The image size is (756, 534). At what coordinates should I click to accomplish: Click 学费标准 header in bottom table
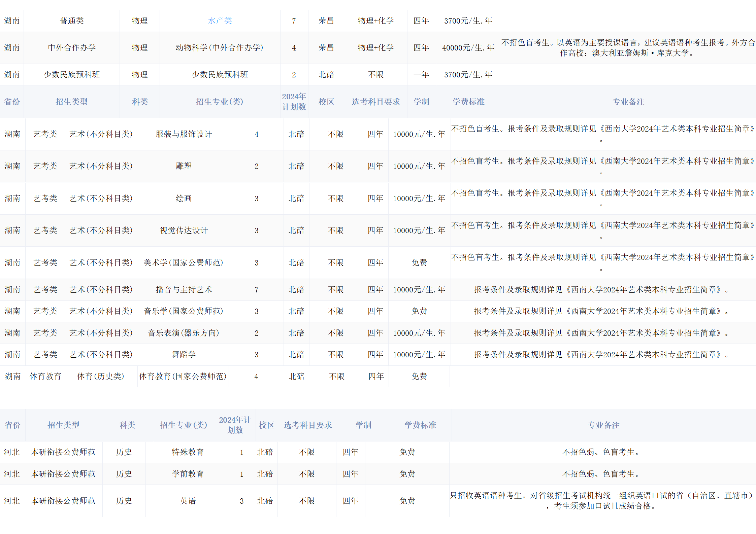(x=420, y=425)
